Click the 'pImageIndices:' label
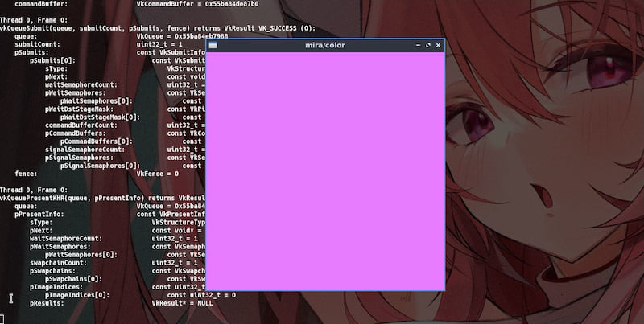Viewport: 644px width, 324px height. [56, 287]
